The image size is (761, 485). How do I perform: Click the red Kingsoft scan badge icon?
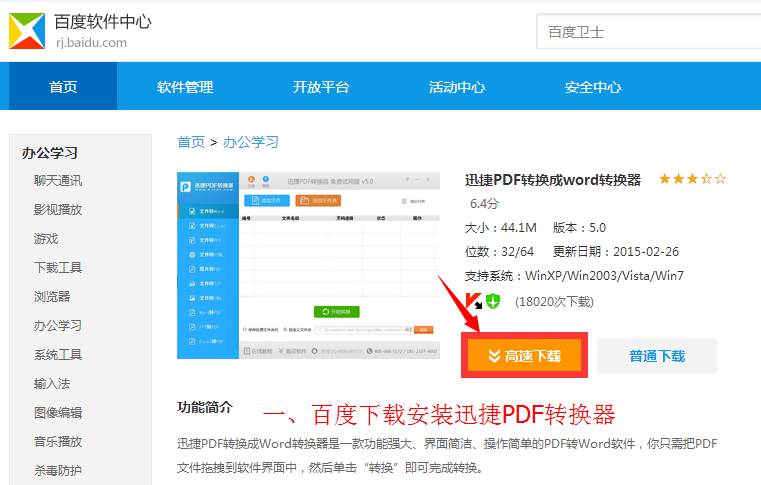473,301
